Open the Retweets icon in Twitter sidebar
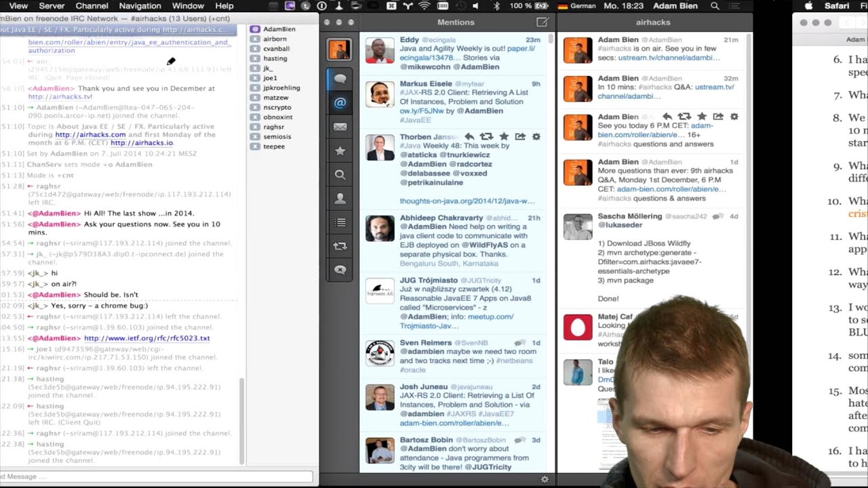The height and width of the screenshot is (488, 868). coord(340,246)
